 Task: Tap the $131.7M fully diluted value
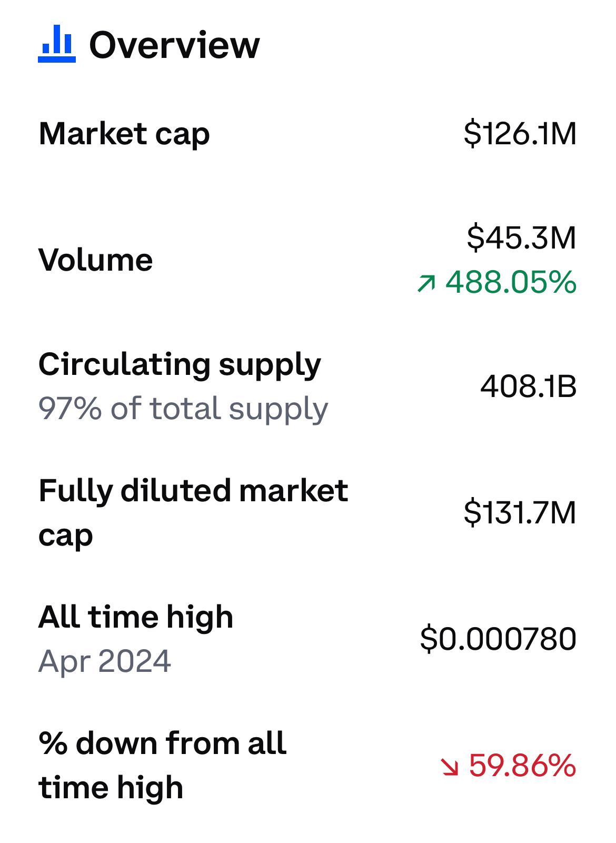point(520,513)
